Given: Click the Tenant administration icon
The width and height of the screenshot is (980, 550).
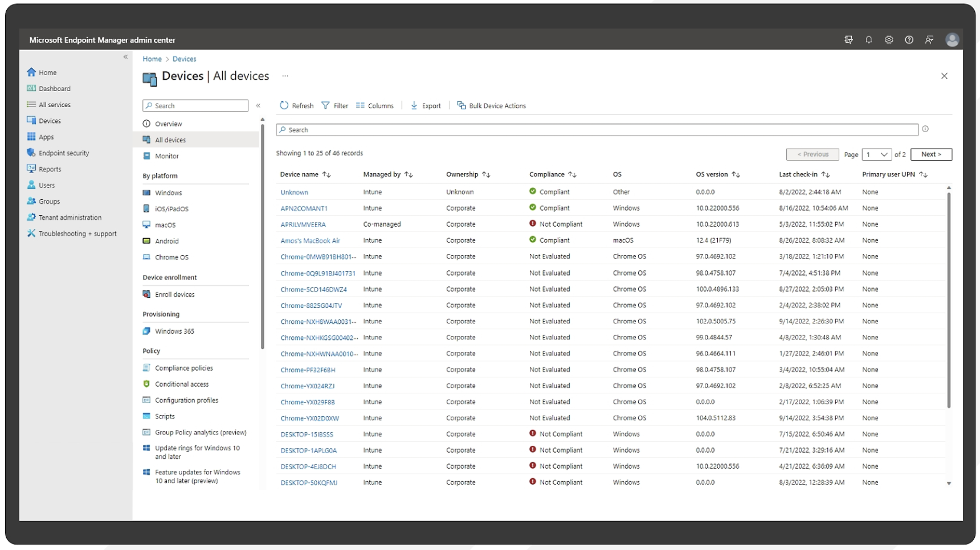Looking at the screenshot, I should [x=31, y=217].
